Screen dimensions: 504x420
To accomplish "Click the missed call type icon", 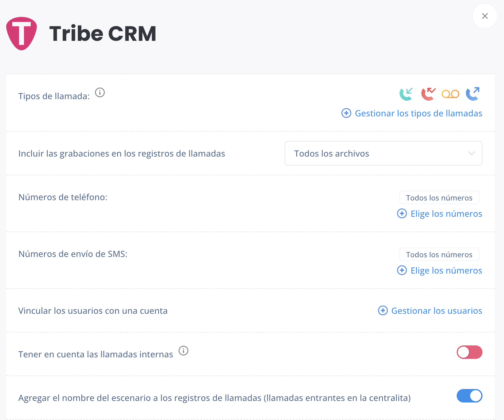I will click(428, 94).
